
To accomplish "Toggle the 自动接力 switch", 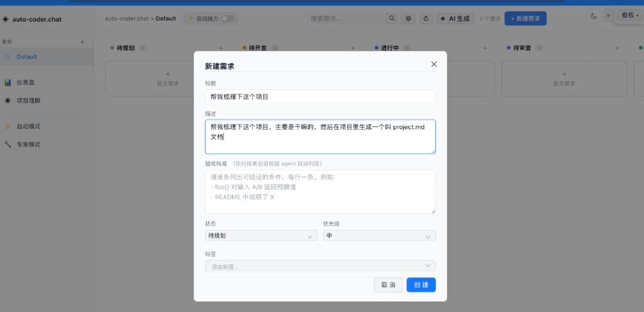I will (x=227, y=18).
